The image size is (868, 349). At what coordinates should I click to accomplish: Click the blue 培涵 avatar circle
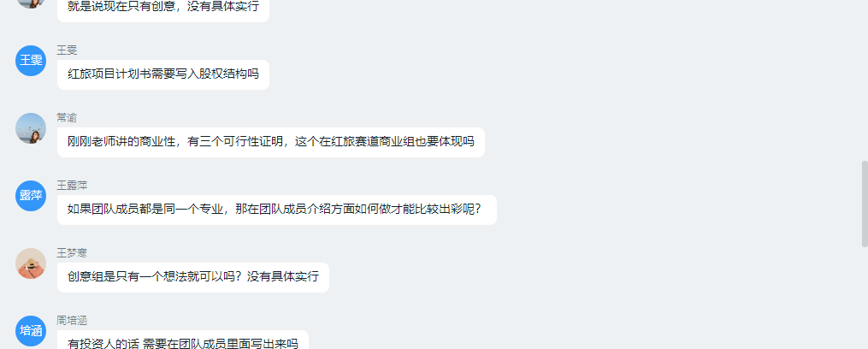click(x=31, y=331)
